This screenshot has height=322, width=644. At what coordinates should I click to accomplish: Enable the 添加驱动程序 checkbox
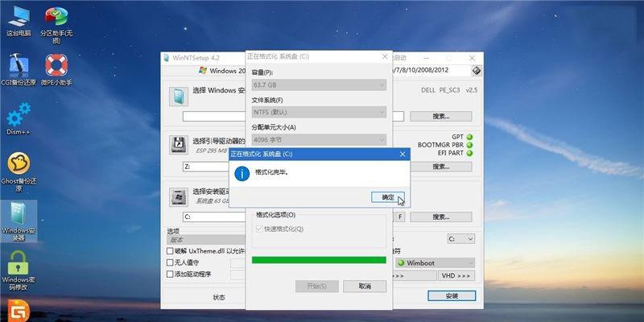[170, 274]
